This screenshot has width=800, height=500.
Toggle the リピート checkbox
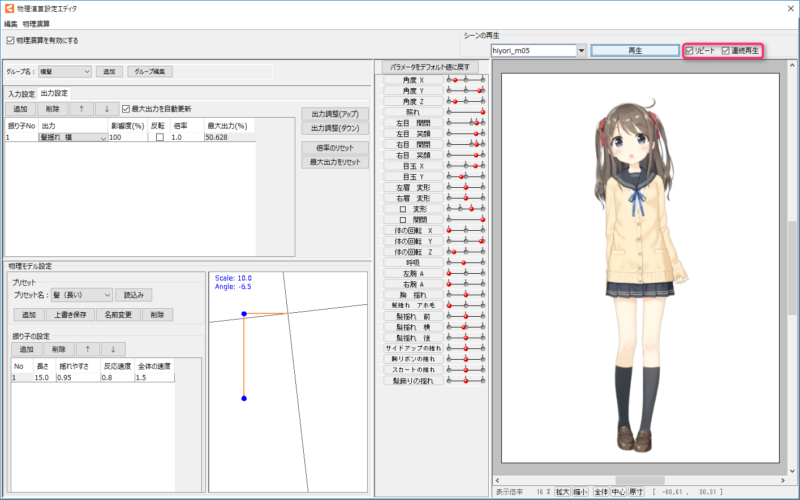(689, 51)
